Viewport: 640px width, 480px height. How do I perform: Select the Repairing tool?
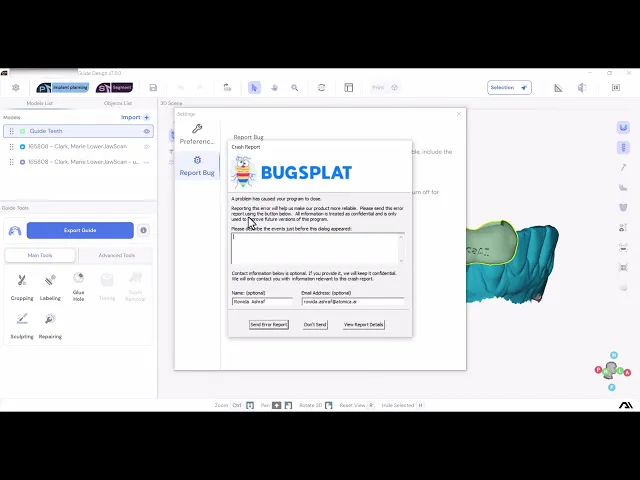click(50, 326)
